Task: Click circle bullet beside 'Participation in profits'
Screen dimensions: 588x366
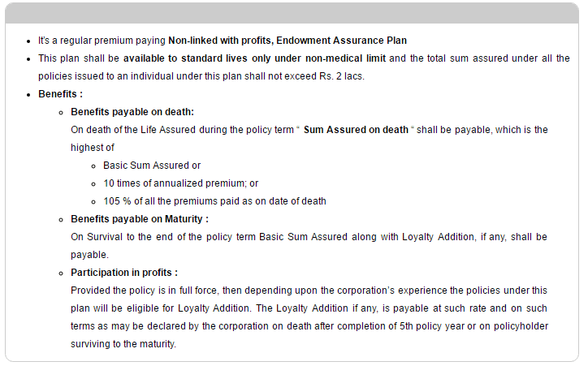Action: (x=61, y=273)
